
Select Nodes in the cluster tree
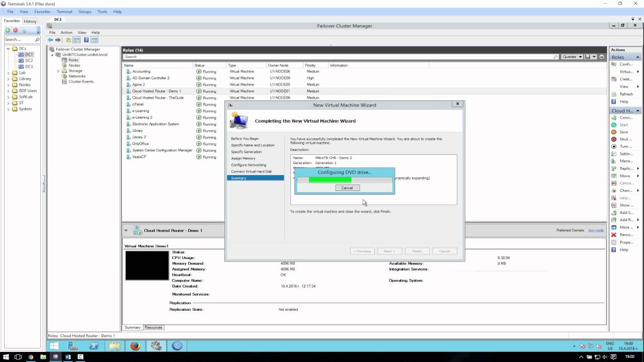tap(74, 65)
